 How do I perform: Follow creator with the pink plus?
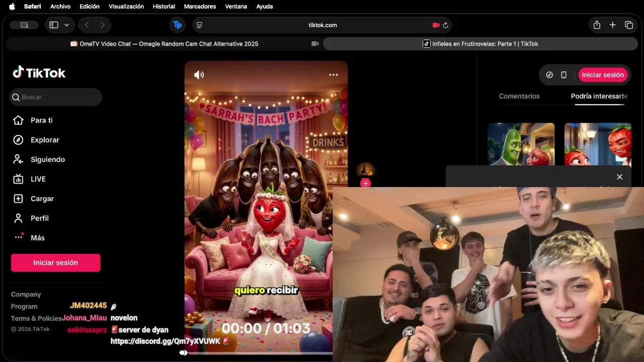pos(365,184)
